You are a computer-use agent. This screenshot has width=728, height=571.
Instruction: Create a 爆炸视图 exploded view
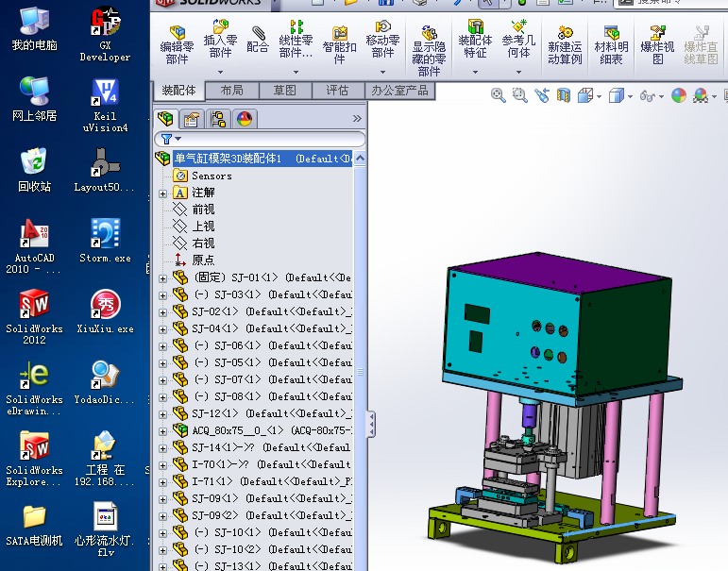pyautogui.click(x=657, y=42)
